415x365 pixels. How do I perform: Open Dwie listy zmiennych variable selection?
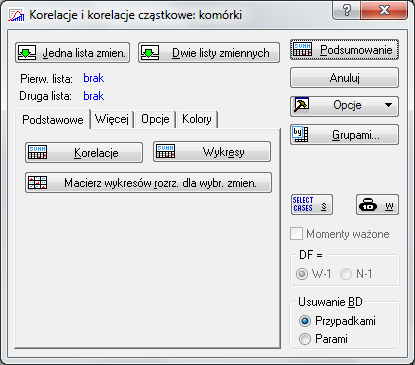[209, 53]
